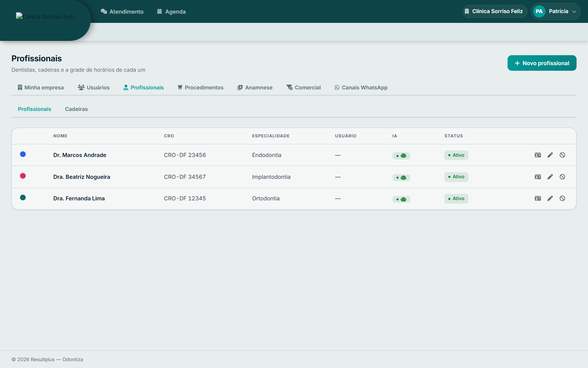The width and height of the screenshot is (588, 368).
Task: Deactivate Dra. Fernanda Lima via ban icon
Action: click(562, 198)
